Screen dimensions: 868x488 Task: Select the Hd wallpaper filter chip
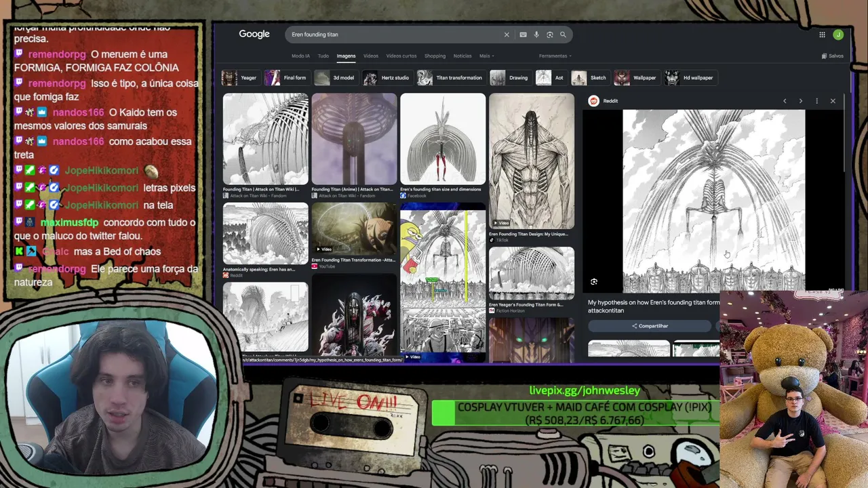690,78
